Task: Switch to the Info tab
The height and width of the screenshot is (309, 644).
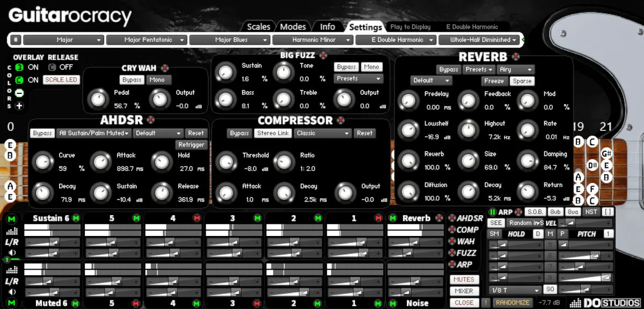Action: point(327,27)
